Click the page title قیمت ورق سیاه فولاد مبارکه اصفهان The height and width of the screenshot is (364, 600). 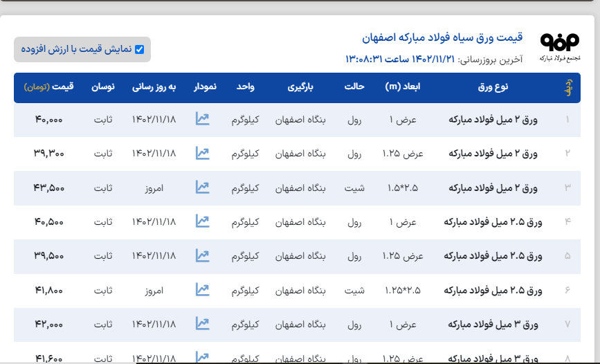click(442, 37)
